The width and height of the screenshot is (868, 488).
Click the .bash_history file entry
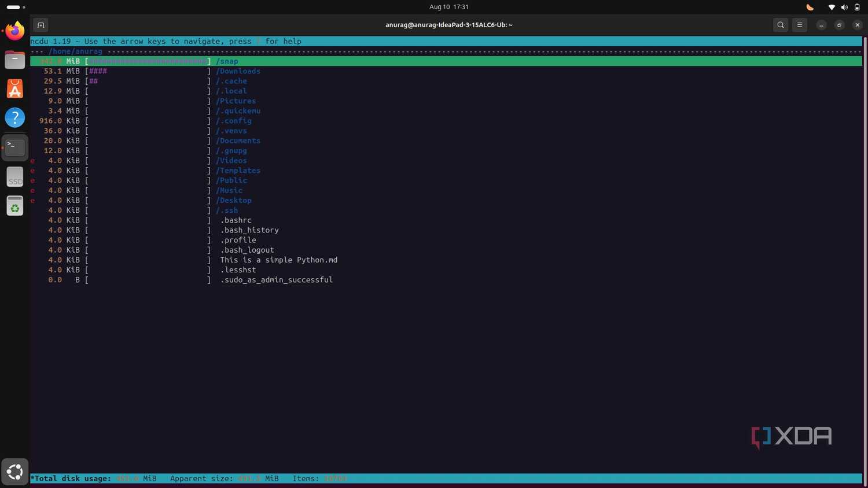(x=249, y=230)
